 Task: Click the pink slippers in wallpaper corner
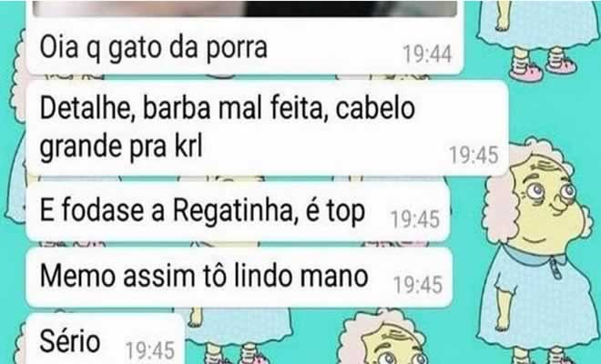coord(543,68)
